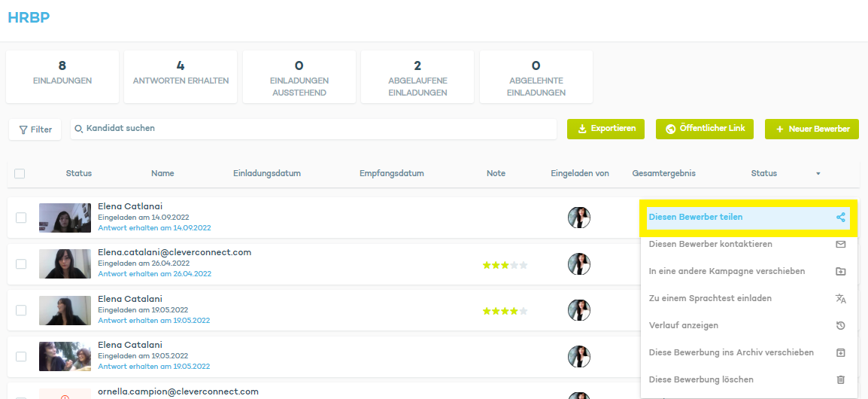Check the box for Elena Catlanai row
Image resolution: width=868 pixels, height=399 pixels.
tap(21, 218)
